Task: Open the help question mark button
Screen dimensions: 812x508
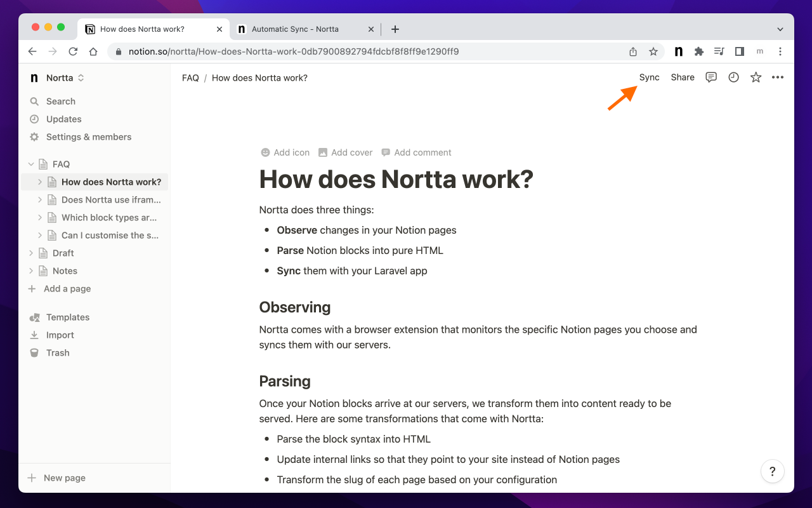Action: [x=773, y=471]
